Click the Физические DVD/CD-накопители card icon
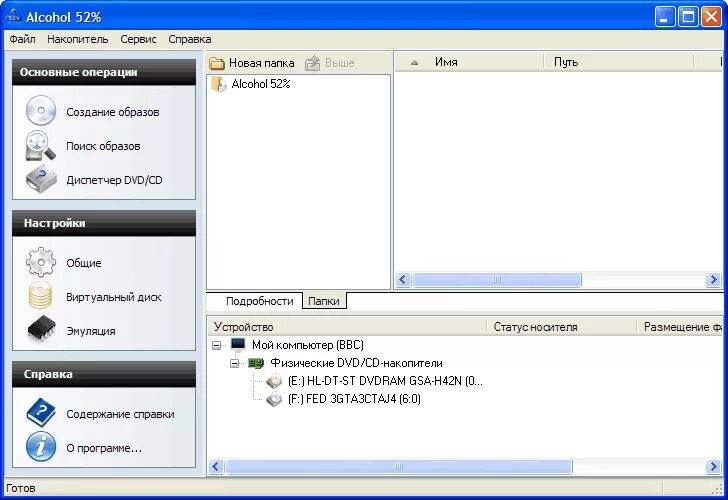 pyautogui.click(x=255, y=363)
